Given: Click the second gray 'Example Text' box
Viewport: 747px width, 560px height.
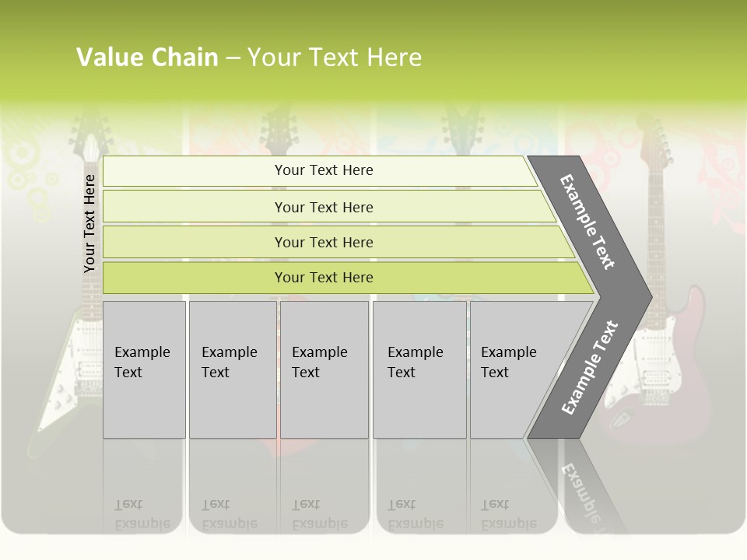Looking at the screenshot, I should click(232, 369).
